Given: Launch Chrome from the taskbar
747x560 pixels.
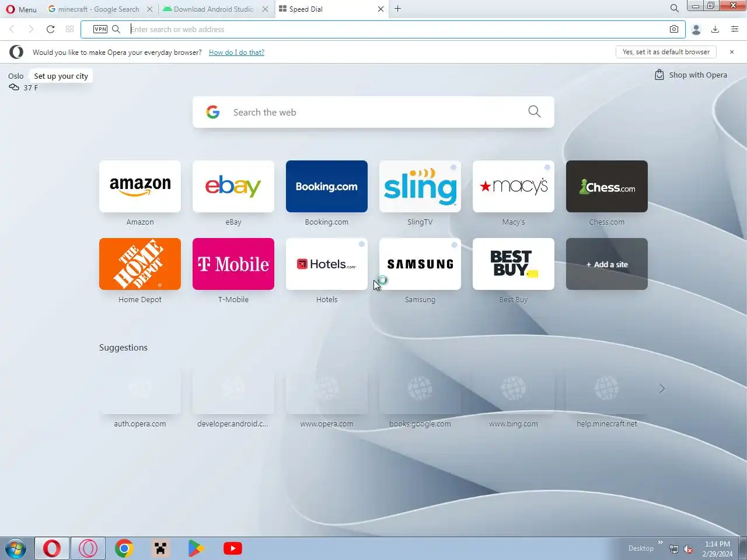Looking at the screenshot, I should (x=124, y=548).
